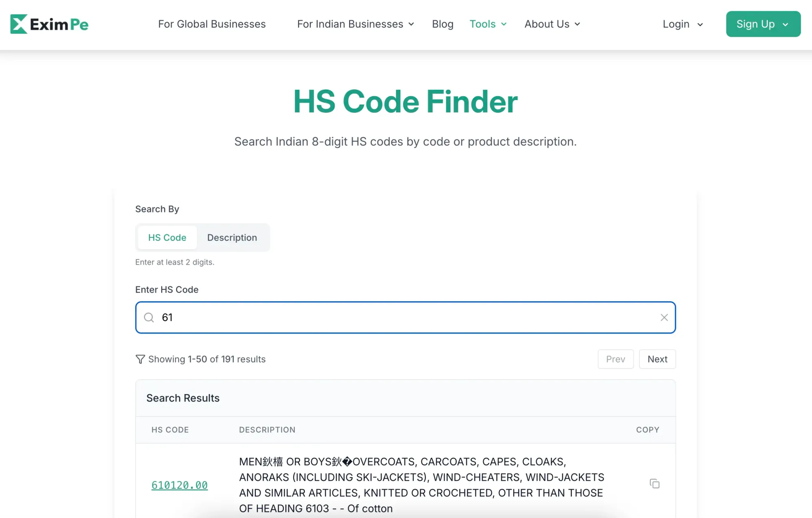The width and height of the screenshot is (812, 518).
Task: Expand the About Us menu
Action: [x=552, y=24]
